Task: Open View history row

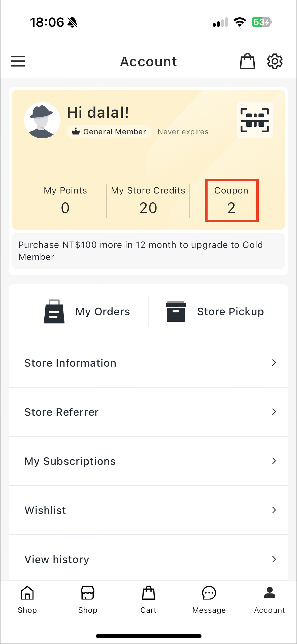Action: (x=148, y=558)
